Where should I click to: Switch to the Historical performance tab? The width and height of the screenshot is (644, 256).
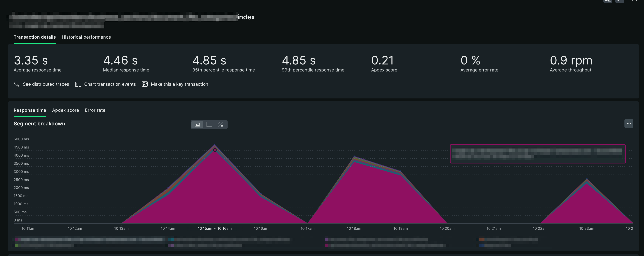coord(86,37)
